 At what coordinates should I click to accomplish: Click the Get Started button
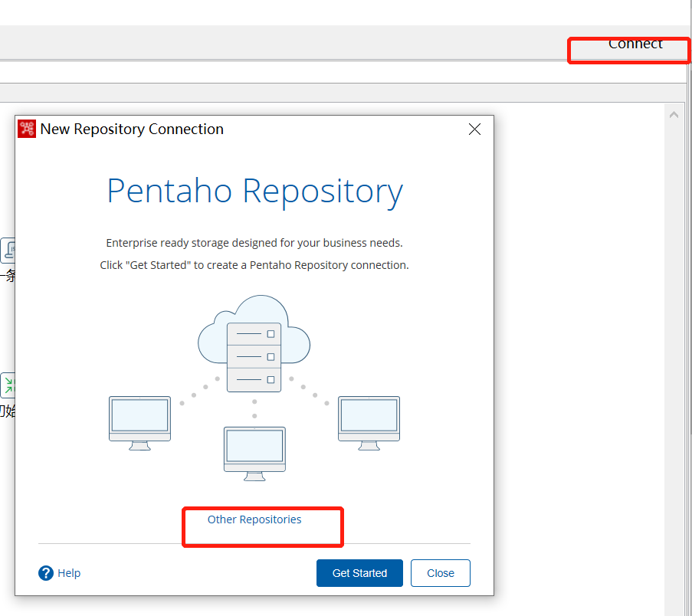click(x=359, y=573)
